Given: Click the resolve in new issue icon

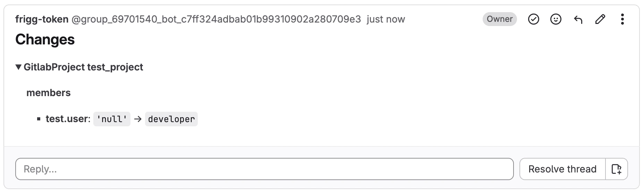Looking at the screenshot, I should coord(616,169).
